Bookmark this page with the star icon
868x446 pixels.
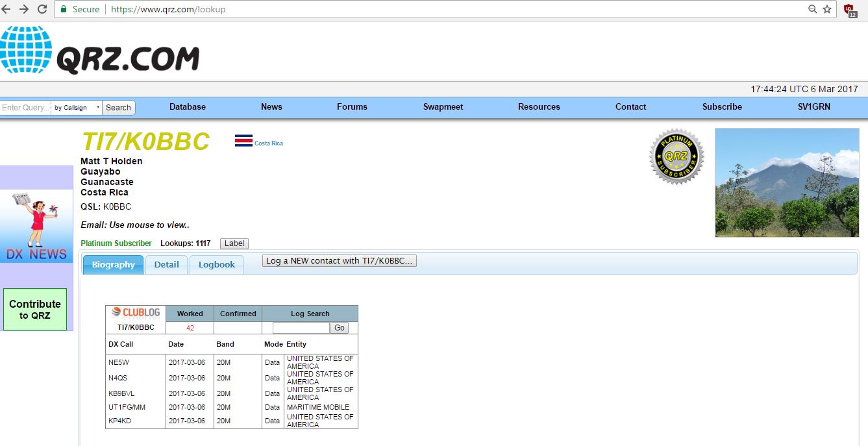(x=827, y=9)
